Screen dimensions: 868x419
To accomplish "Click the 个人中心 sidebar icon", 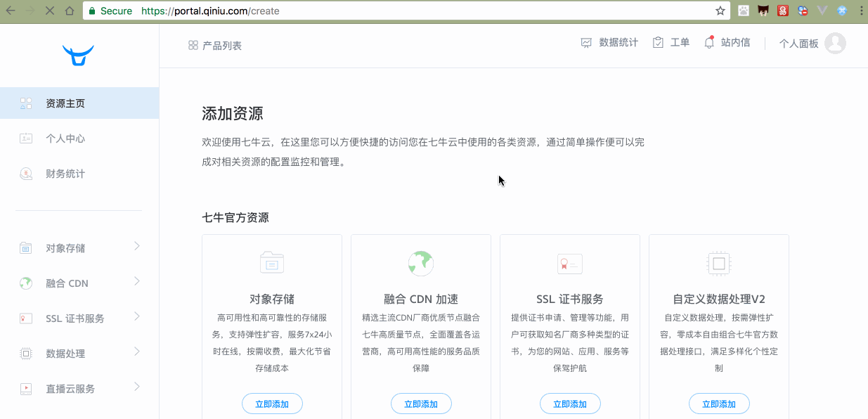I will click(26, 138).
